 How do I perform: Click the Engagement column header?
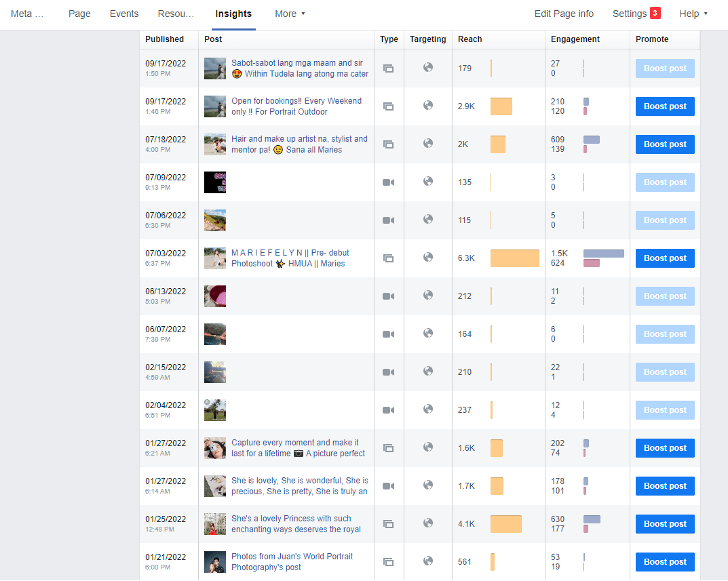(575, 39)
